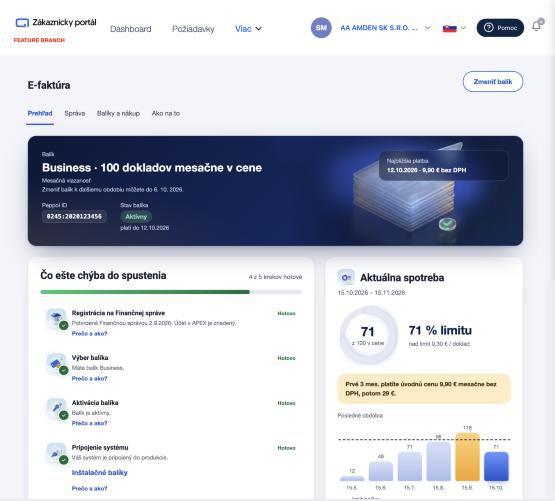Click the help question mark icon
555x501 pixels.
coord(488,28)
